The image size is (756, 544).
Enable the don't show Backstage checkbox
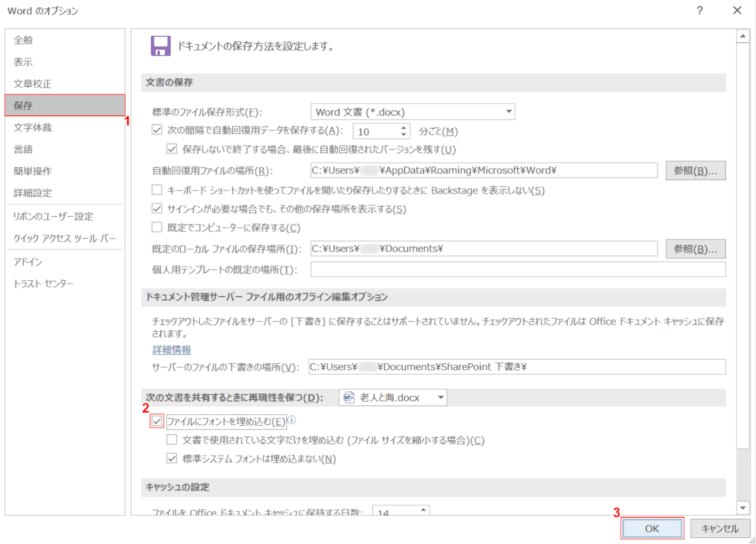tap(156, 190)
